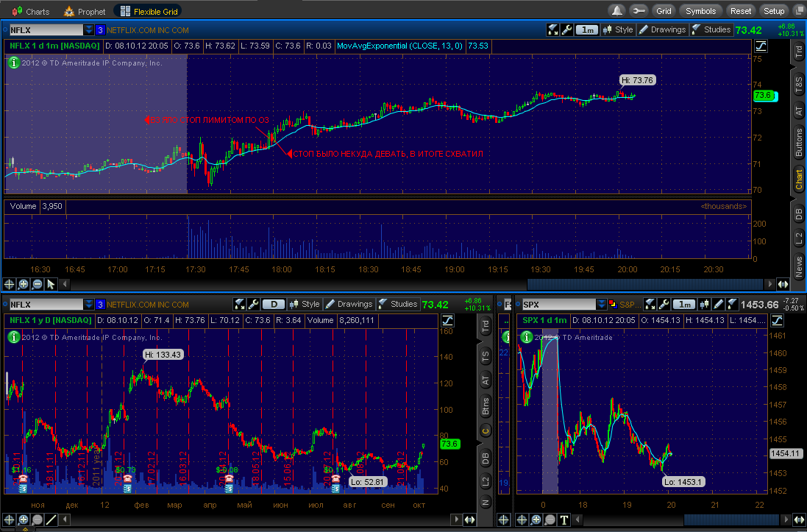Screen dimensions: 807x532
Task: Toggle the DB side panel of 1m chart
Action: (799, 214)
